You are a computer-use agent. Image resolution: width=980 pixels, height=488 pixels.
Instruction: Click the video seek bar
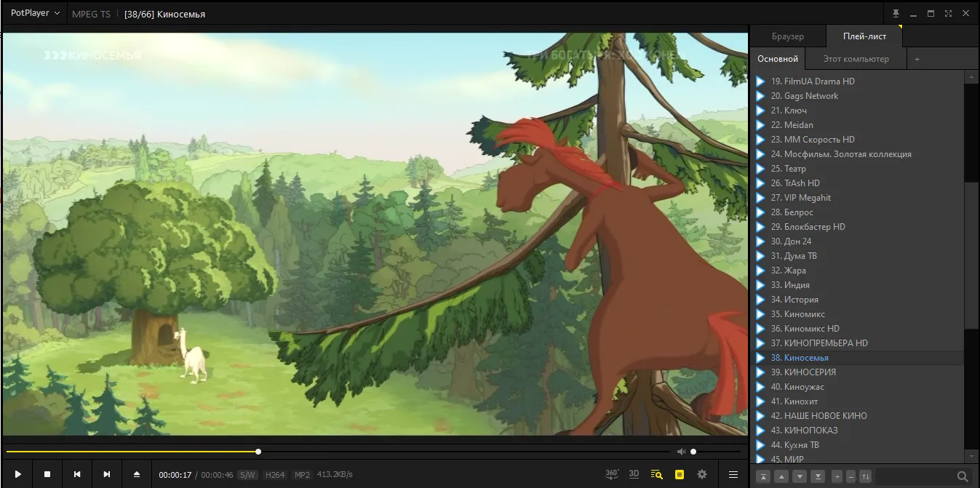point(338,452)
